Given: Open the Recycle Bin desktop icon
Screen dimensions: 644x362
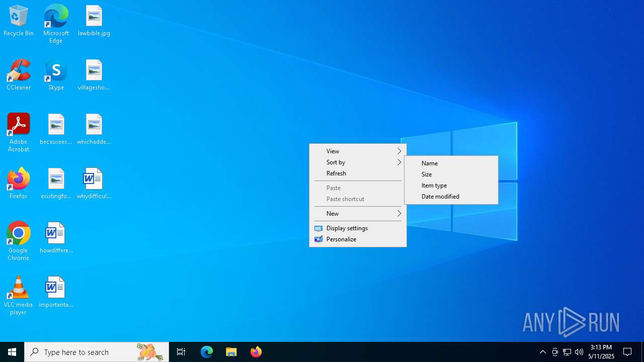Looking at the screenshot, I should (x=19, y=21).
